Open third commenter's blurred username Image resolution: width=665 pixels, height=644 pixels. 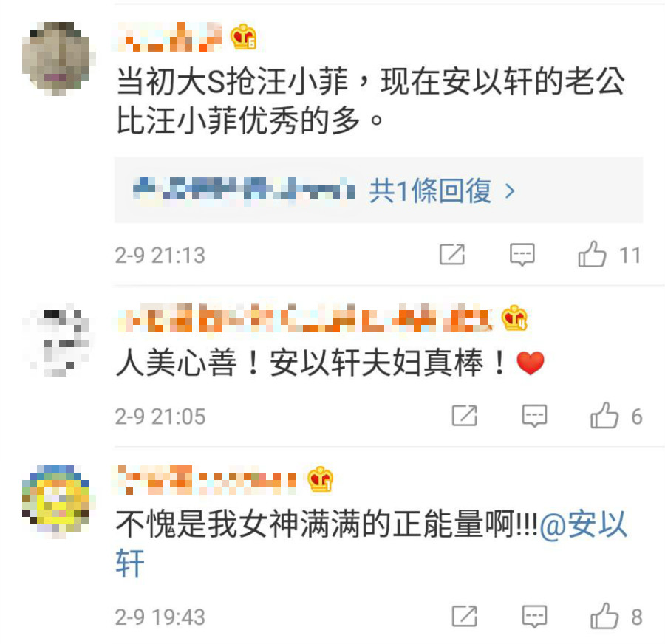click(205, 480)
